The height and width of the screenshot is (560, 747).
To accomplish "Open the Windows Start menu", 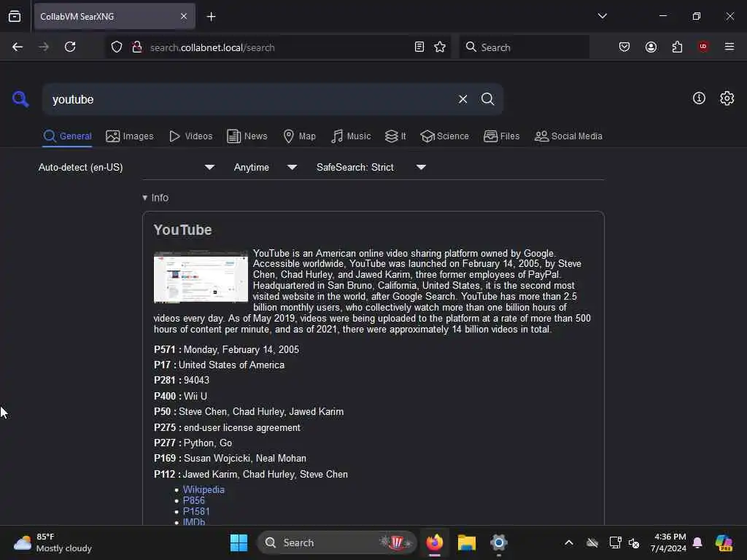I will pos(239,542).
